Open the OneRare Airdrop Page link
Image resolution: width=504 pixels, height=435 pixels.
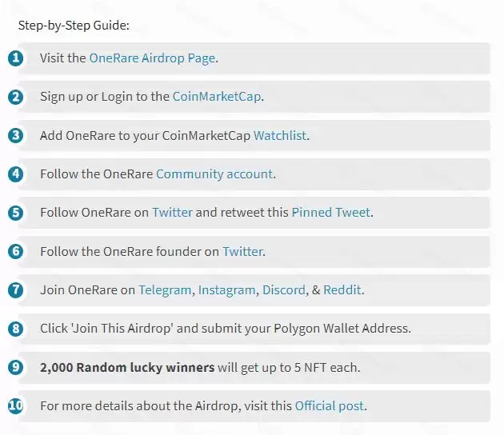point(151,58)
